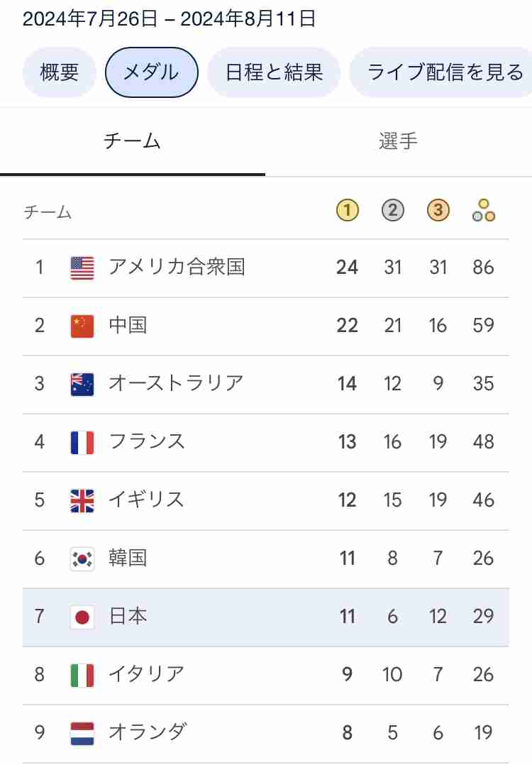The width and height of the screenshot is (532, 765).
Task: Click the China flag icon
Action: pos(82,326)
